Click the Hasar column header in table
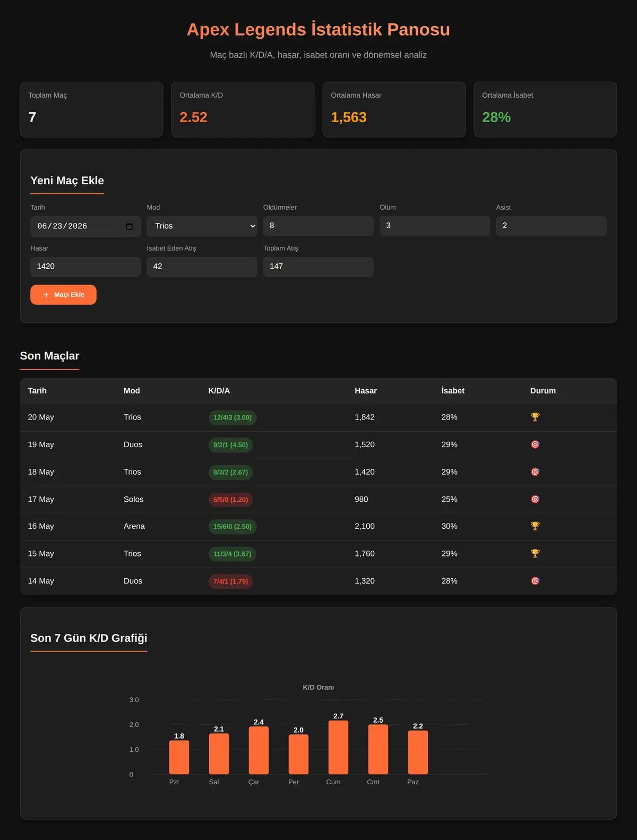This screenshot has height=840, width=637. click(366, 391)
